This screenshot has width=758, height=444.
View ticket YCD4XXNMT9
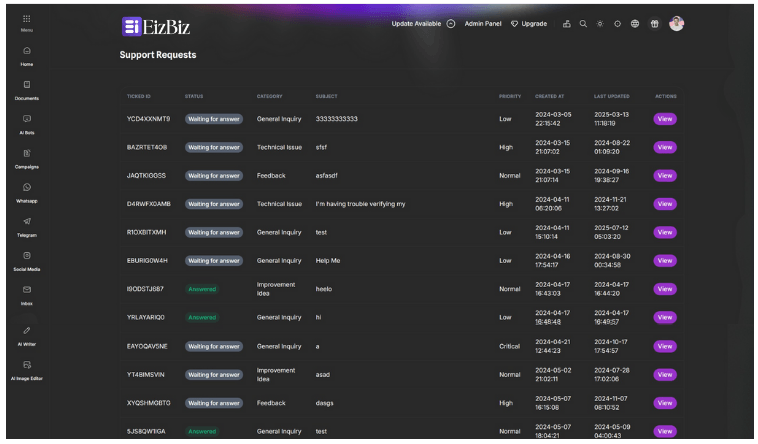click(665, 119)
